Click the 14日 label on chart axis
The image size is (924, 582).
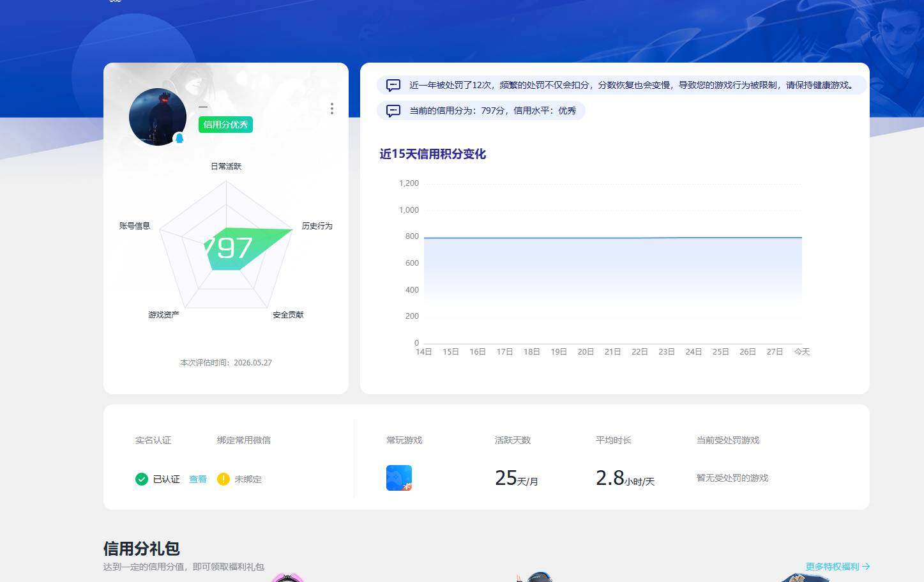424,352
